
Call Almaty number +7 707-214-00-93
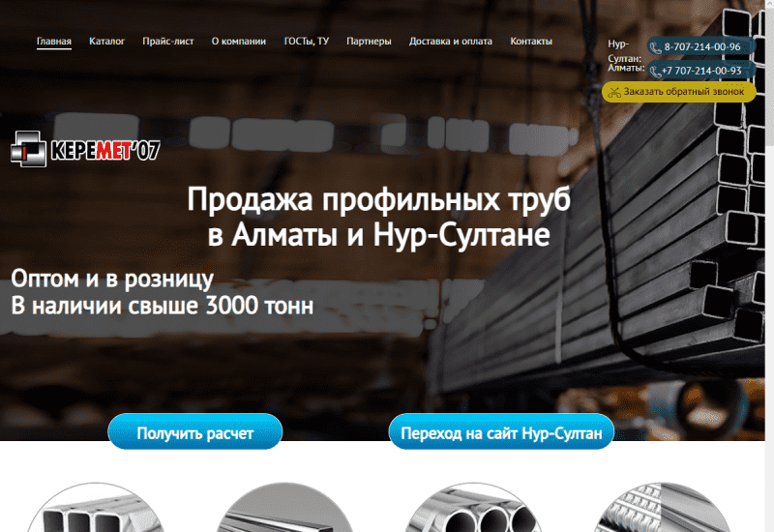point(701,71)
